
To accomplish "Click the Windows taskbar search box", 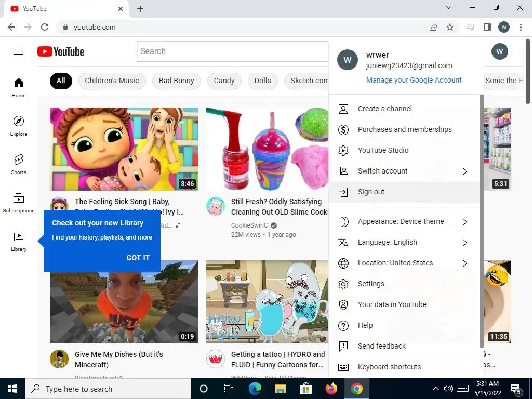I will pos(108,389).
